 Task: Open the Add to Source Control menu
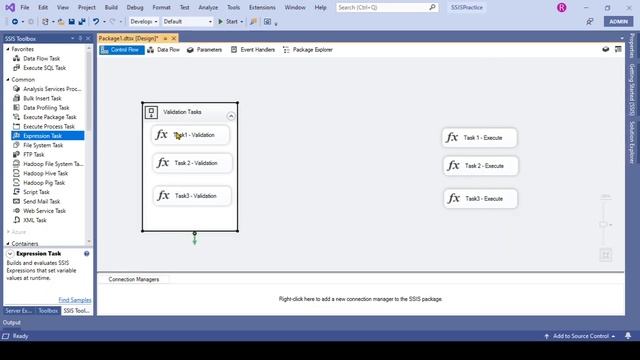pos(580,336)
